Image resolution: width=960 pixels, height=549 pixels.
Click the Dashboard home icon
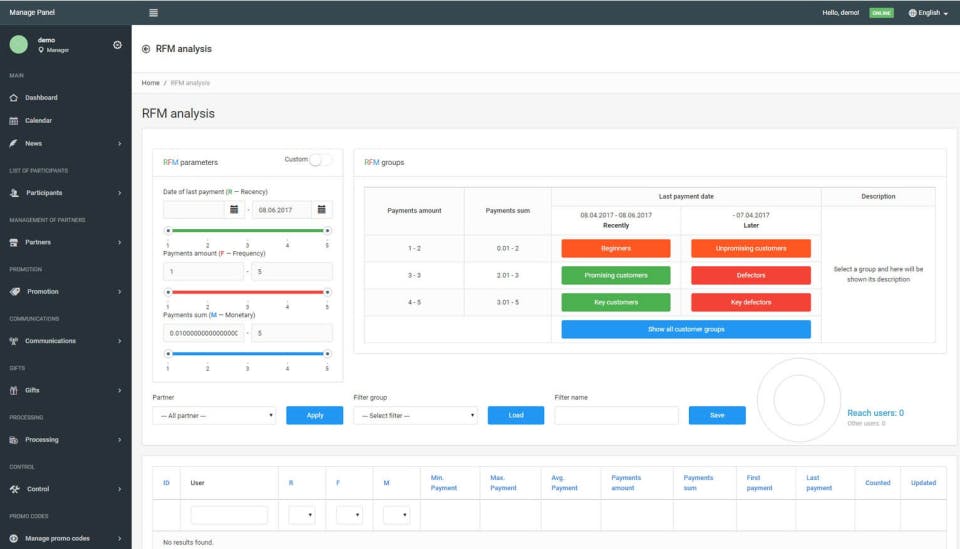pos(13,97)
